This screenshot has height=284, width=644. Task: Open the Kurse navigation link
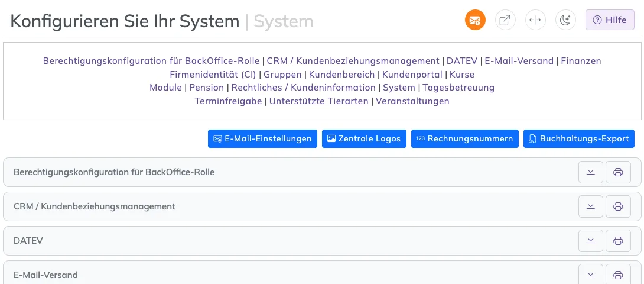tap(462, 75)
